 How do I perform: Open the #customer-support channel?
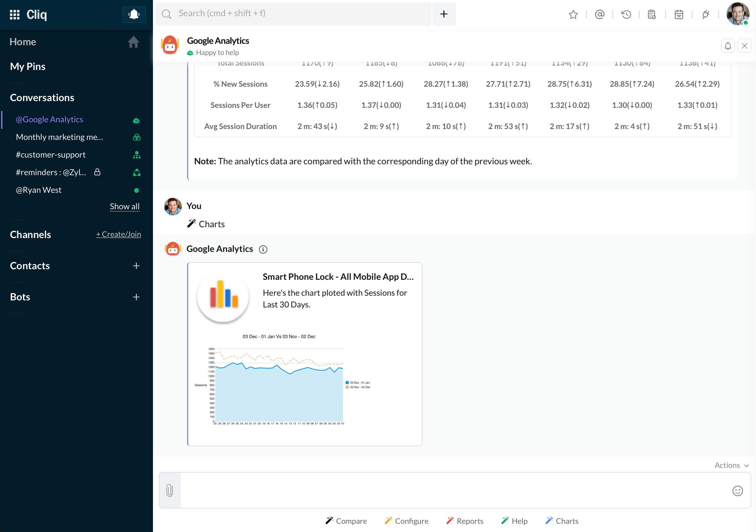tap(51, 154)
